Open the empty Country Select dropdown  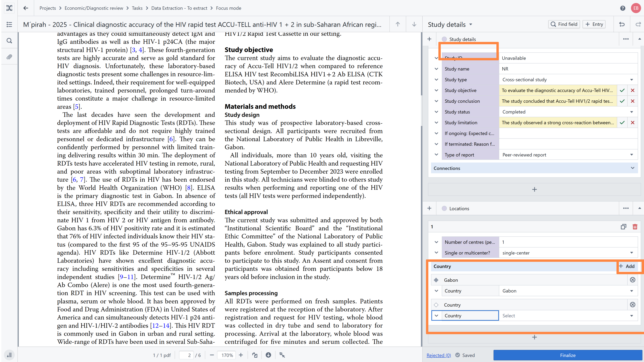(568, 316)
